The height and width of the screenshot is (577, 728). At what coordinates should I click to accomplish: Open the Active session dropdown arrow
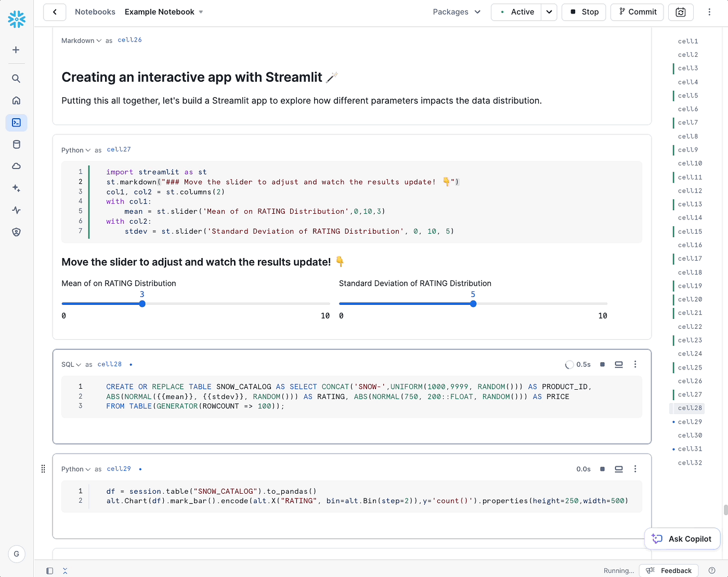coord(549,12)
